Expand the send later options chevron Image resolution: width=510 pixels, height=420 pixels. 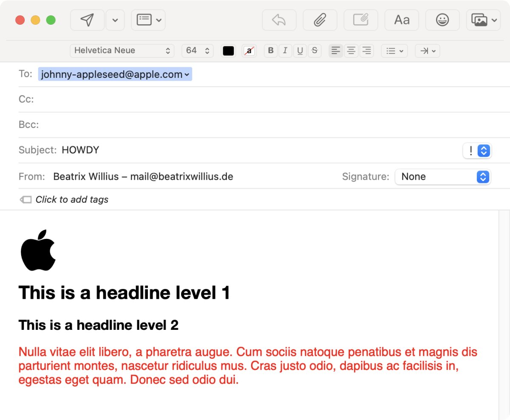115,20
